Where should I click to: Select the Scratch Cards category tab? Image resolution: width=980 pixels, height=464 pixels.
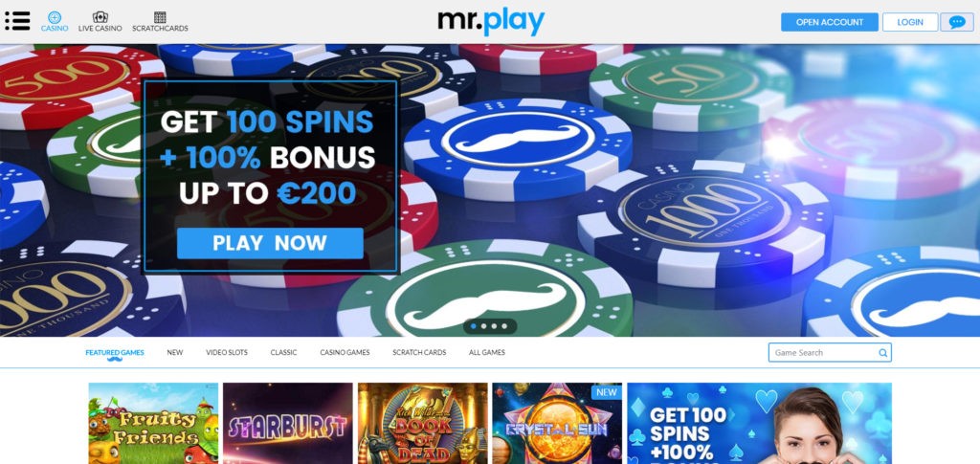point(419,352)
